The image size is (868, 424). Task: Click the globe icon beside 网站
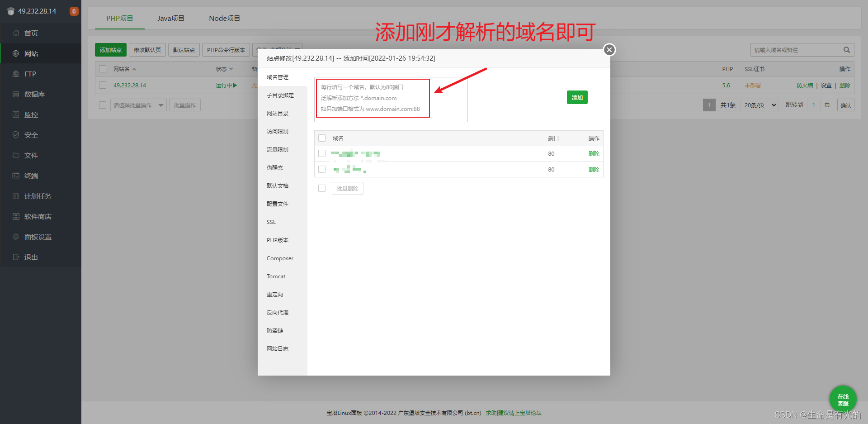pyautogui.click(x=16, y=53)
